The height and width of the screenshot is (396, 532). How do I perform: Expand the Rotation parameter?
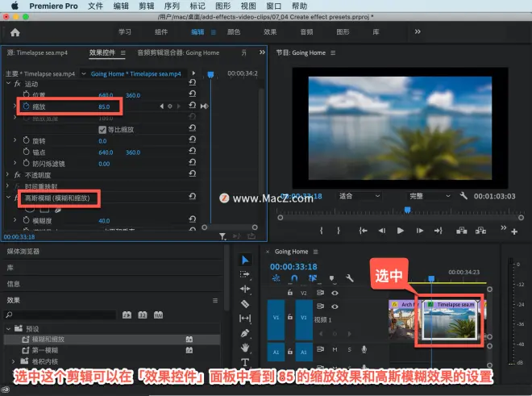15,140
